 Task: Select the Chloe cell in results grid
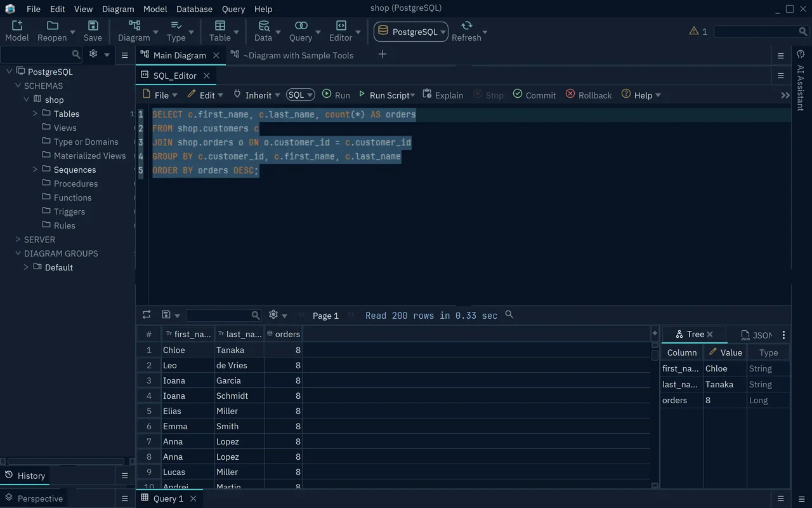[188, 350]
